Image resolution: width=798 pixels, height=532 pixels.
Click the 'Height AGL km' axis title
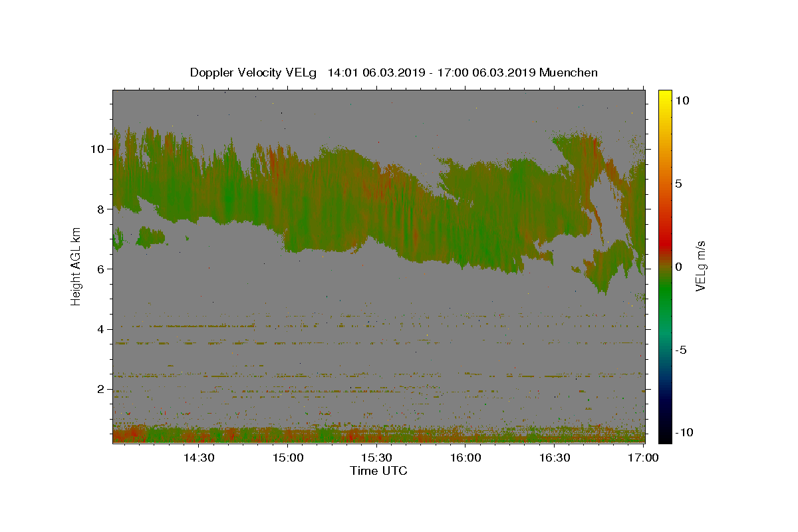(76, 266)
